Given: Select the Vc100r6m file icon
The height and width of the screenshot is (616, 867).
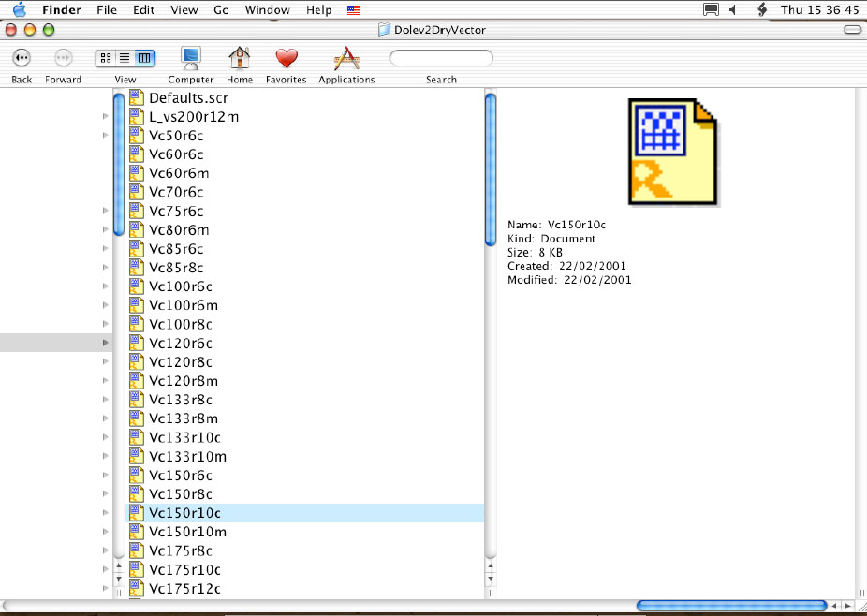Looking at the screenshot, I should (x=137, y=304).
